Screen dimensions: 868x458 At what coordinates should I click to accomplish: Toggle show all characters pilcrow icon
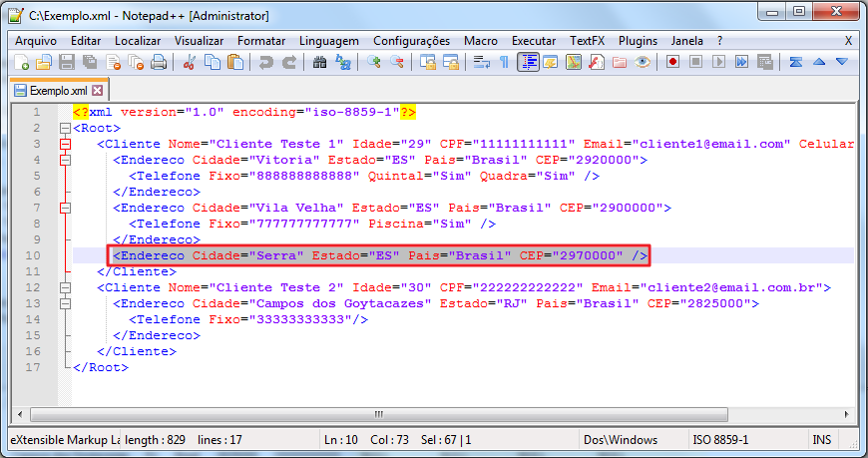click(504, 62)
